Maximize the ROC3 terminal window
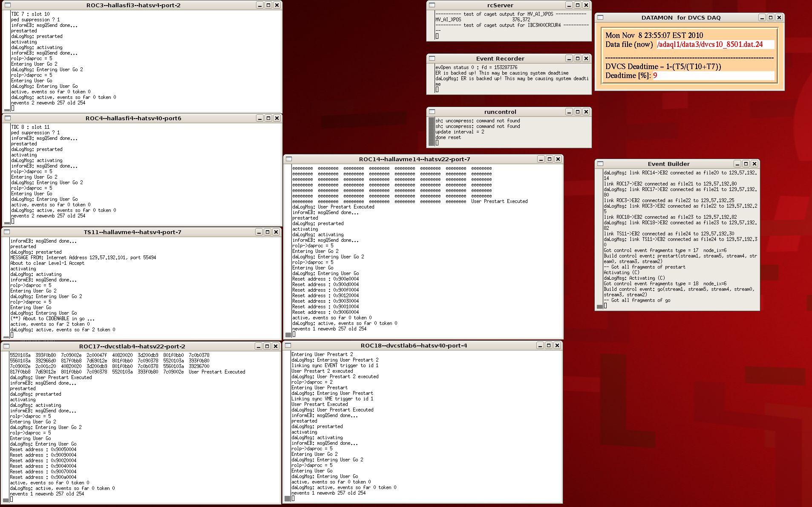Viewport: 812px width, 507px height. pos(268,5)
